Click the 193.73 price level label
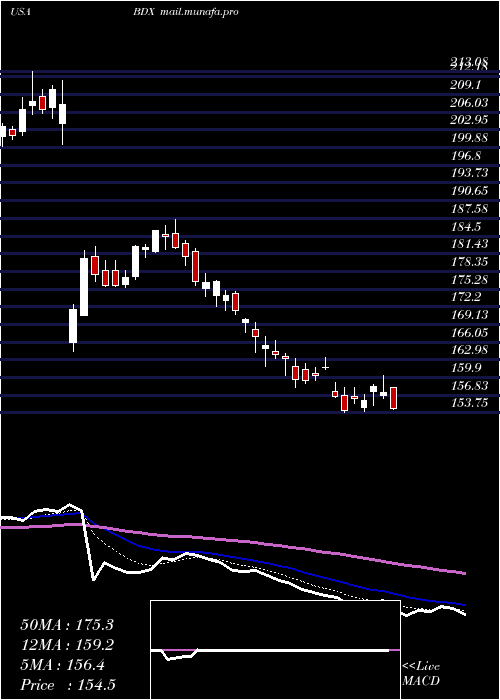This screenshot has width=500, height=700. coord(469,173)
